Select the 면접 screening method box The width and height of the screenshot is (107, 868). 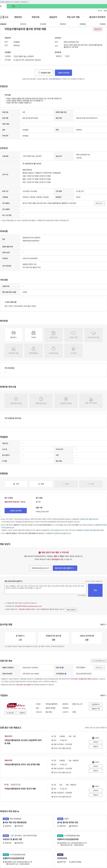point(41,484)
